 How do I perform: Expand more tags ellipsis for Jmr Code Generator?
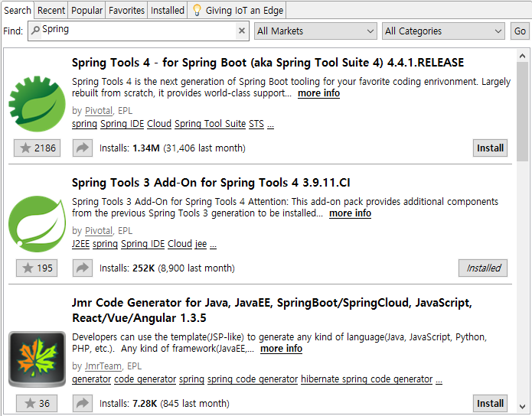[439, 380]
